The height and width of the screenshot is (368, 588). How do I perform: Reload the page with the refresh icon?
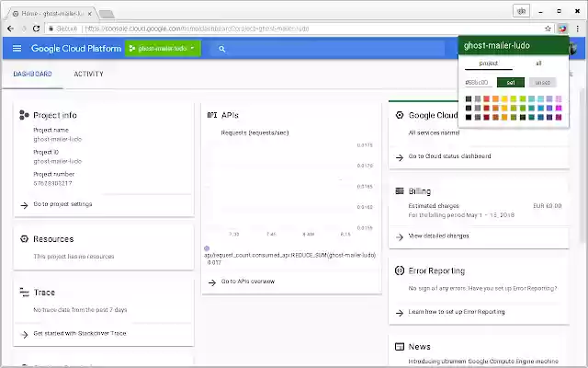pyautogui.click(x=37, y=29)
